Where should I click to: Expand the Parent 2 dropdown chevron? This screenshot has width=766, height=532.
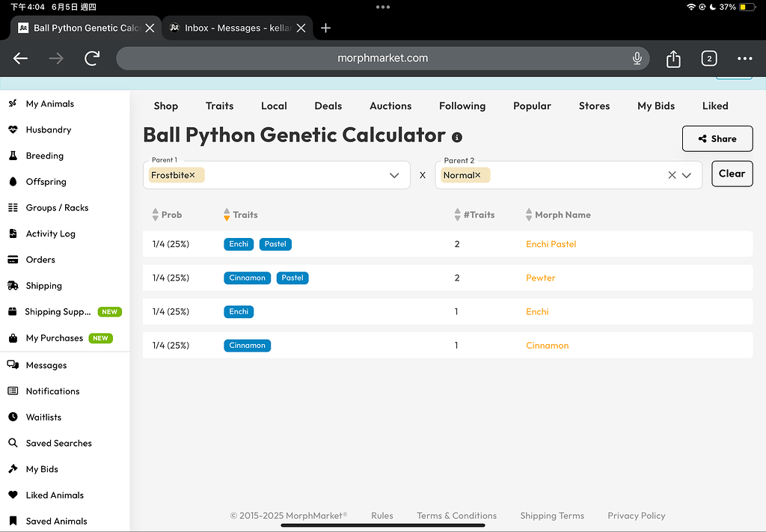[x=687, y=175]
